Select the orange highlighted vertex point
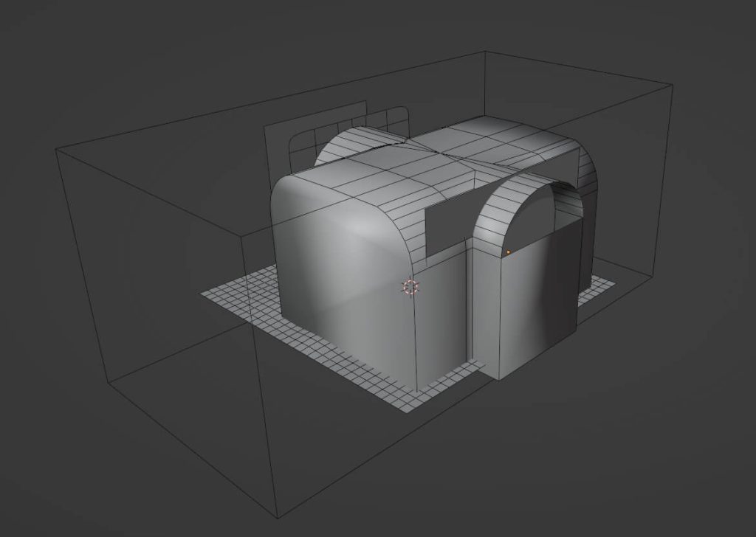This screenshot has height=537, width=756. coord(508,252)
